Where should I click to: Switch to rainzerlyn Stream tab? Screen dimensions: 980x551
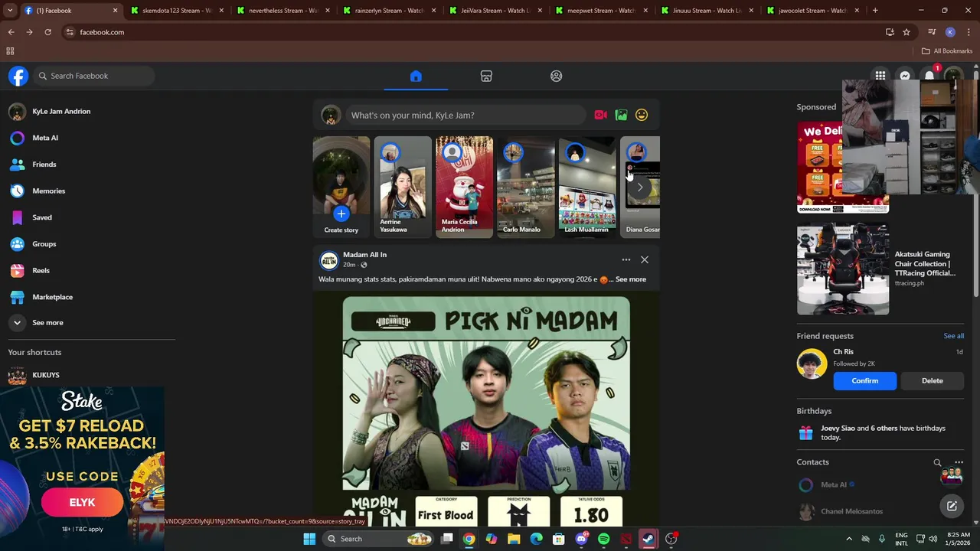point(389,11)
